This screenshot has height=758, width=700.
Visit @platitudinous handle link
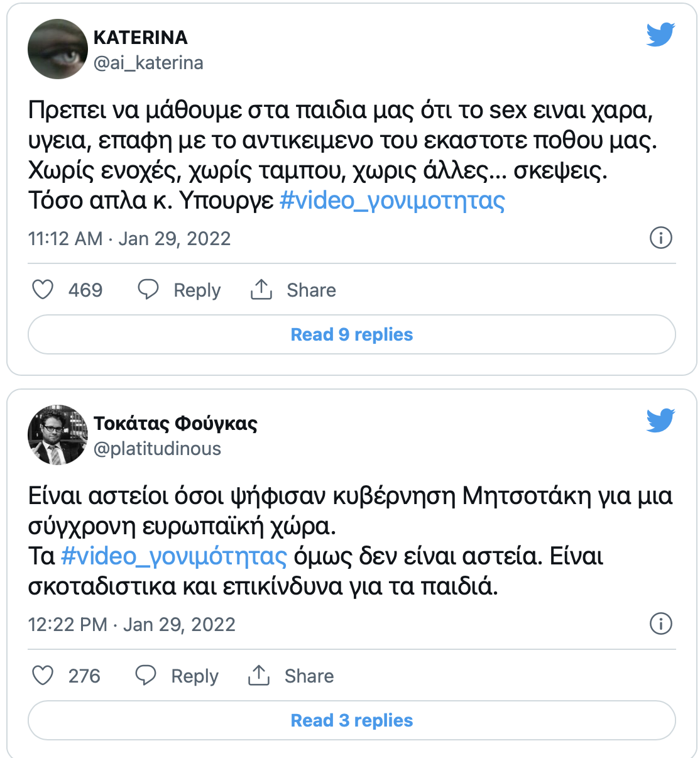157,449
